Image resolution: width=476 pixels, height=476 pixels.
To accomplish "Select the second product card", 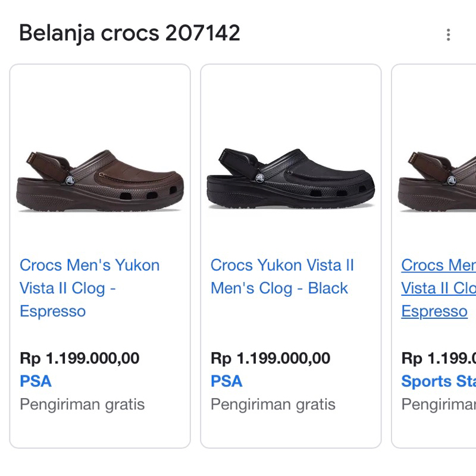I will 290,256.
